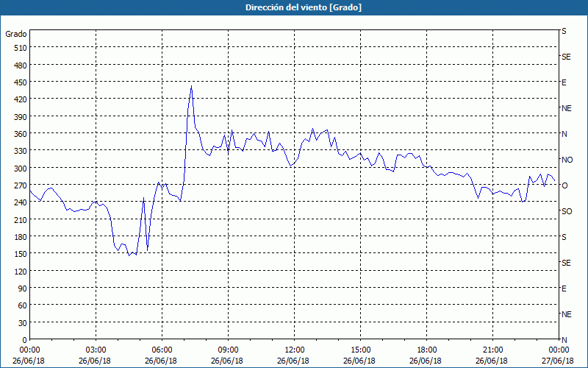
Task: Click the date label 27/06/18
Action: point(558,361)
